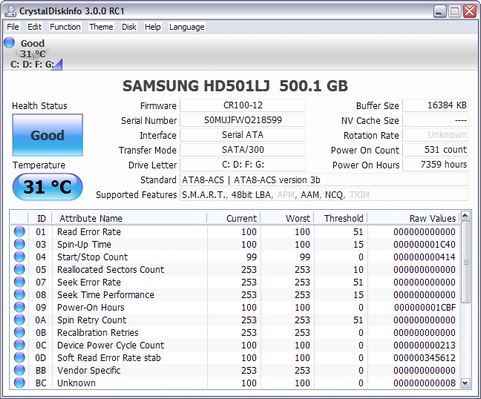Select the Soft Read Error Rate stab name
481x399 pixels.
[x=109, y=358]
